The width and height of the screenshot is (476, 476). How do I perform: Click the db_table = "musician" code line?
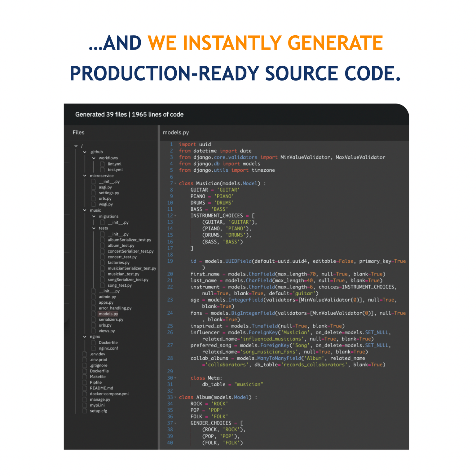tap(233, 385)
